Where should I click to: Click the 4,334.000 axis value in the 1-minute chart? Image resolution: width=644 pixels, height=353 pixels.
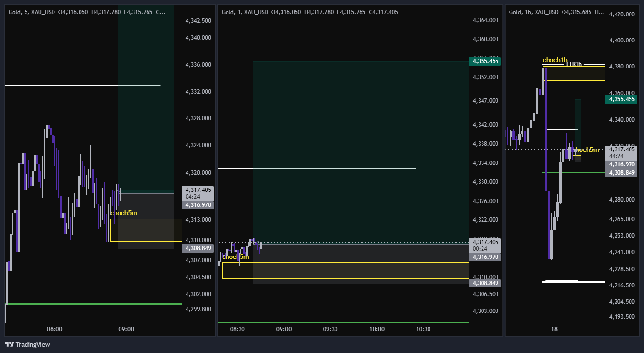485,163
